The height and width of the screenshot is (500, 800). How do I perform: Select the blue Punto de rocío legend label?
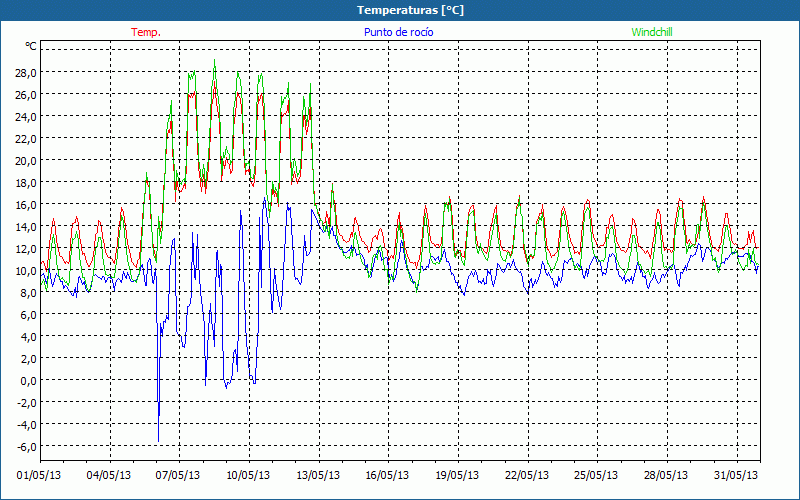click(398, 32)
